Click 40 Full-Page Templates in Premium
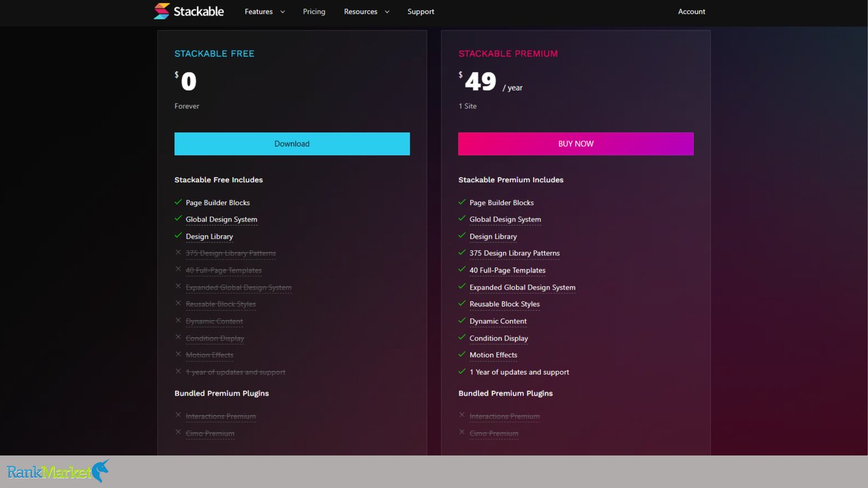This screenshot has height=488, width=868. tap(508, 270)
